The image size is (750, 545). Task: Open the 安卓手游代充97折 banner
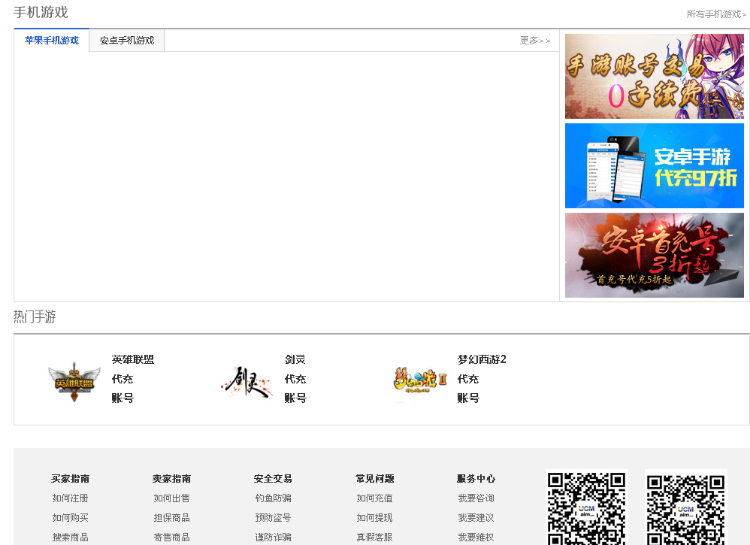654,166
